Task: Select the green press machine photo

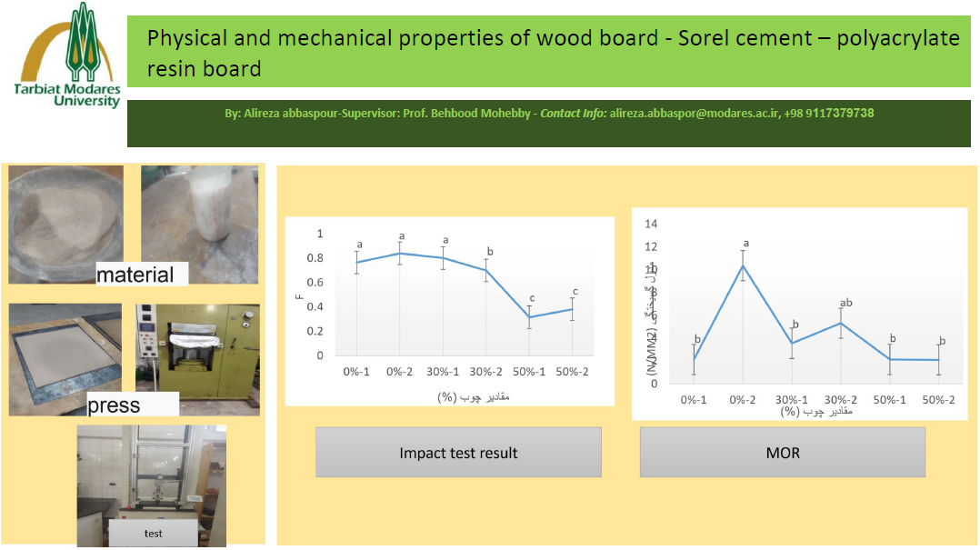Action: pos(197,348)
